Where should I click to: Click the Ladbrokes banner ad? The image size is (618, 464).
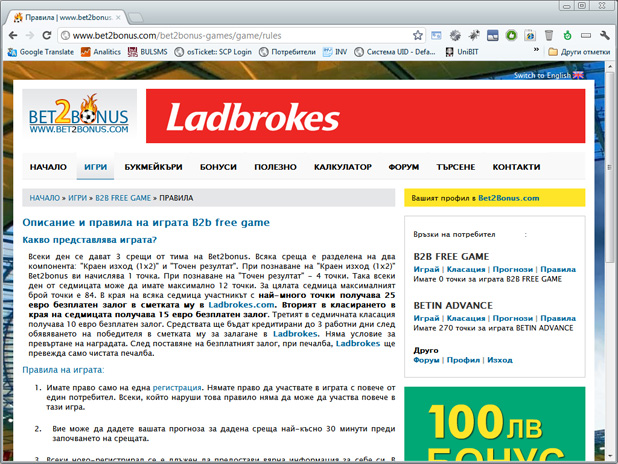pyautogui.click(x=365, y=116)
